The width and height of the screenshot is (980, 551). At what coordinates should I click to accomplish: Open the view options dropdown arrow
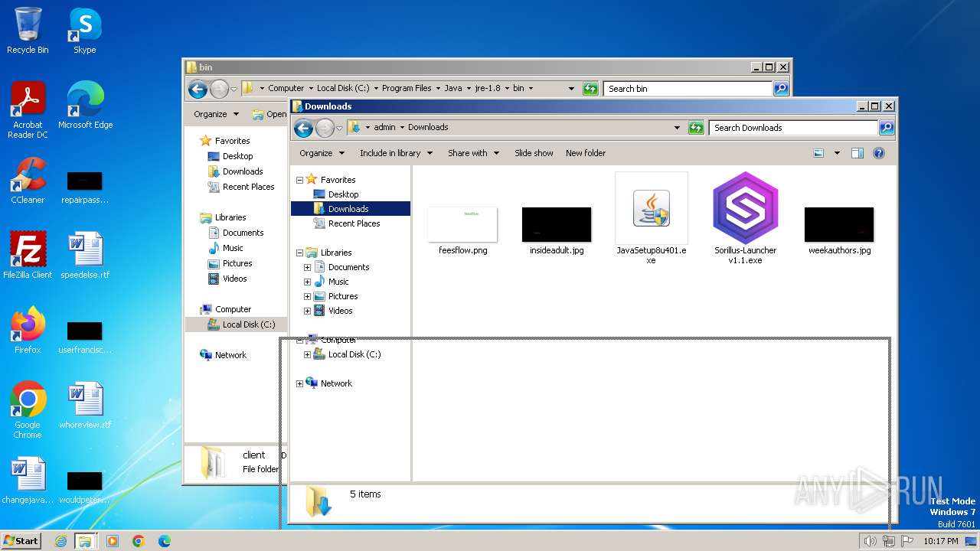(x=837, y=153)
